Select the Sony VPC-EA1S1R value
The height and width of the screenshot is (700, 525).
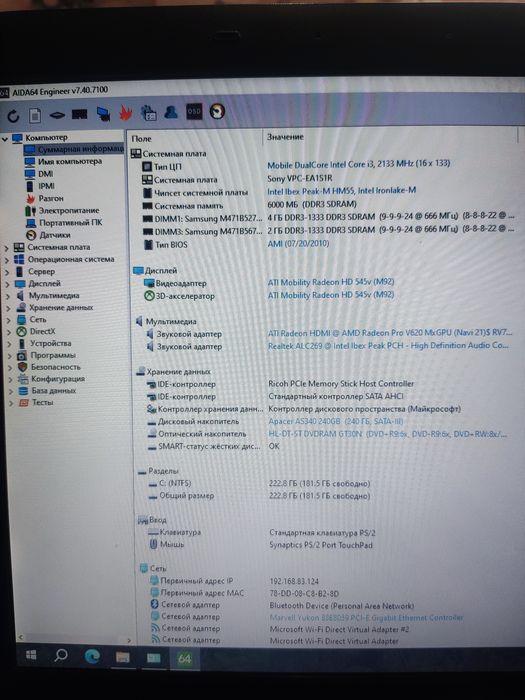point(300,178)
